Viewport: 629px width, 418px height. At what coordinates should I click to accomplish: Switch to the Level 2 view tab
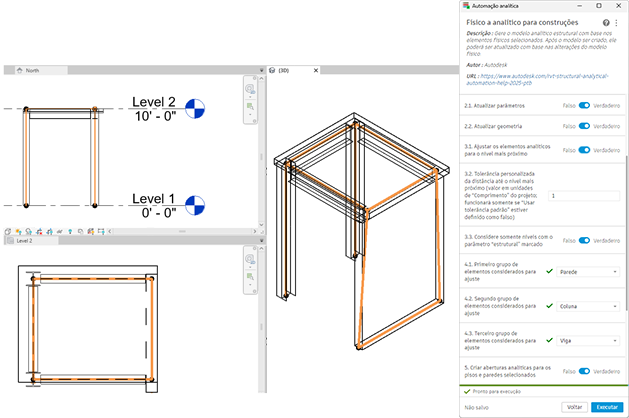(x=32, y=241)
